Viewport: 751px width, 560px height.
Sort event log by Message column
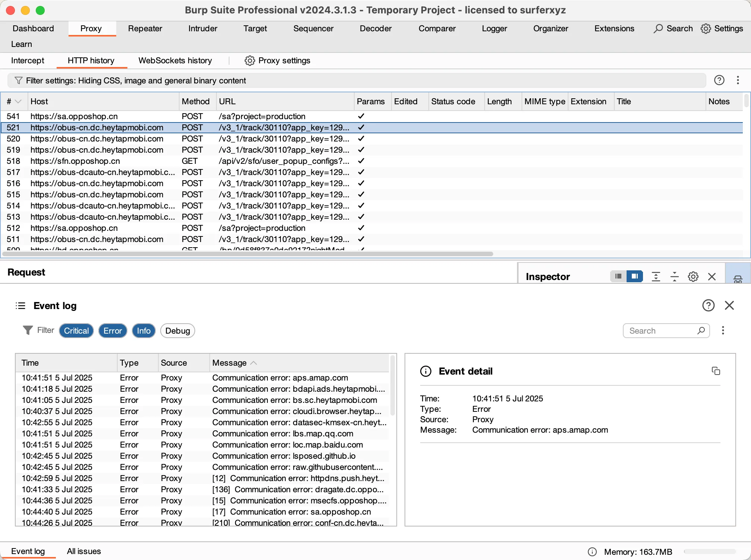(x=300, y=363)
